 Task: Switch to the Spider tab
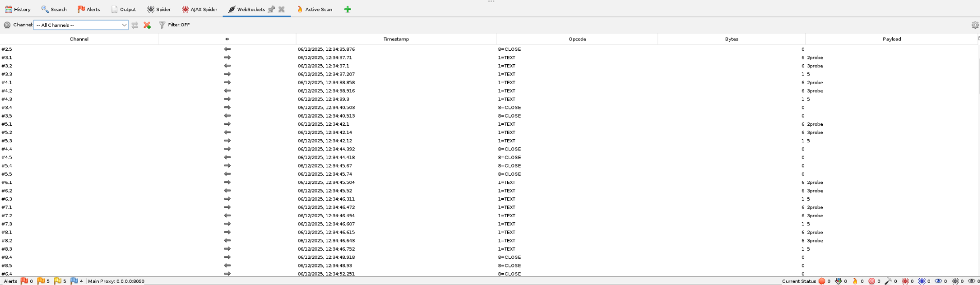tap(159, 9)
